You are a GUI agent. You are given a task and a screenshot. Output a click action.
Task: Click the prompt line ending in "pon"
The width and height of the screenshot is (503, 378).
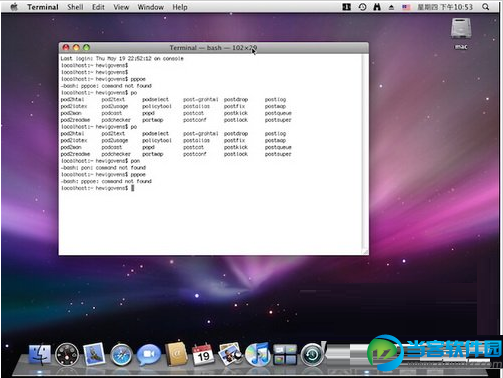(100, 161)
